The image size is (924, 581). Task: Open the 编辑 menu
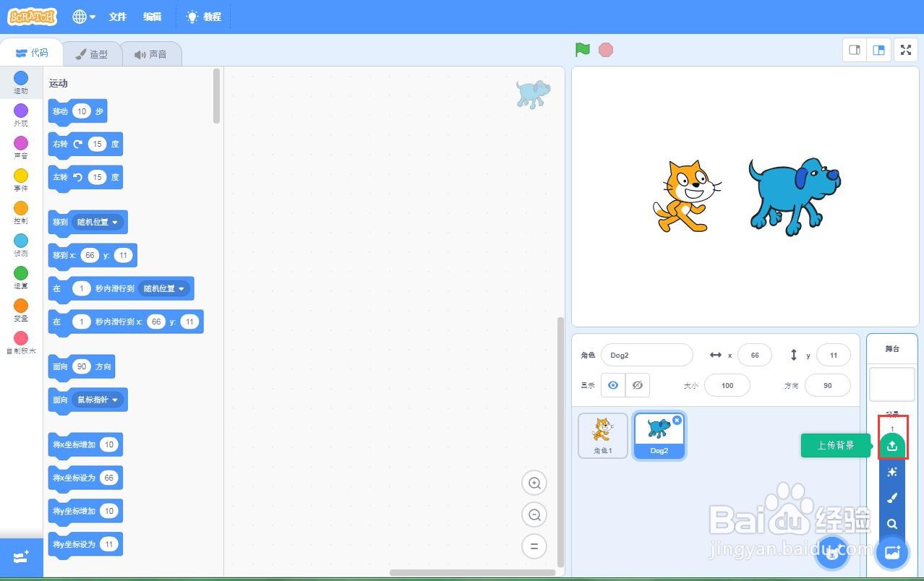152,17
